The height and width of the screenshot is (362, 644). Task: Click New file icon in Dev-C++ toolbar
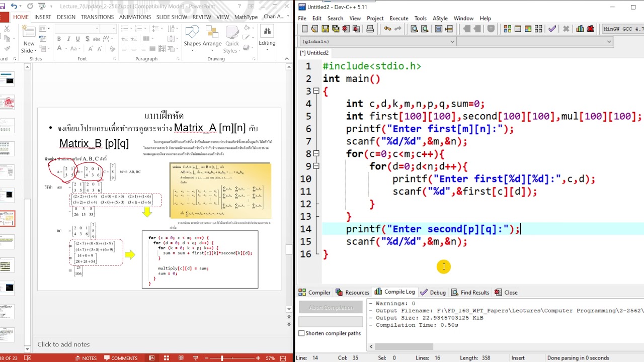[304, 29]
